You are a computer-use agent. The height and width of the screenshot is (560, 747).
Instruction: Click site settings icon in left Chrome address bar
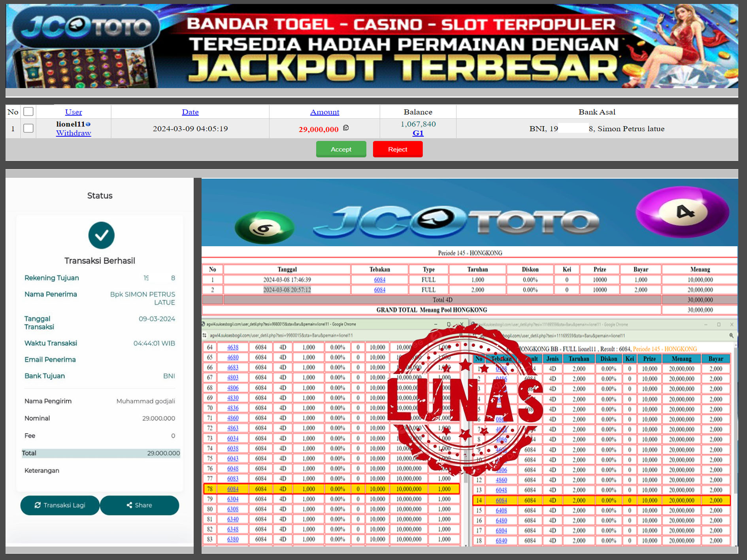pyautogui.click(x=204, y=336)
